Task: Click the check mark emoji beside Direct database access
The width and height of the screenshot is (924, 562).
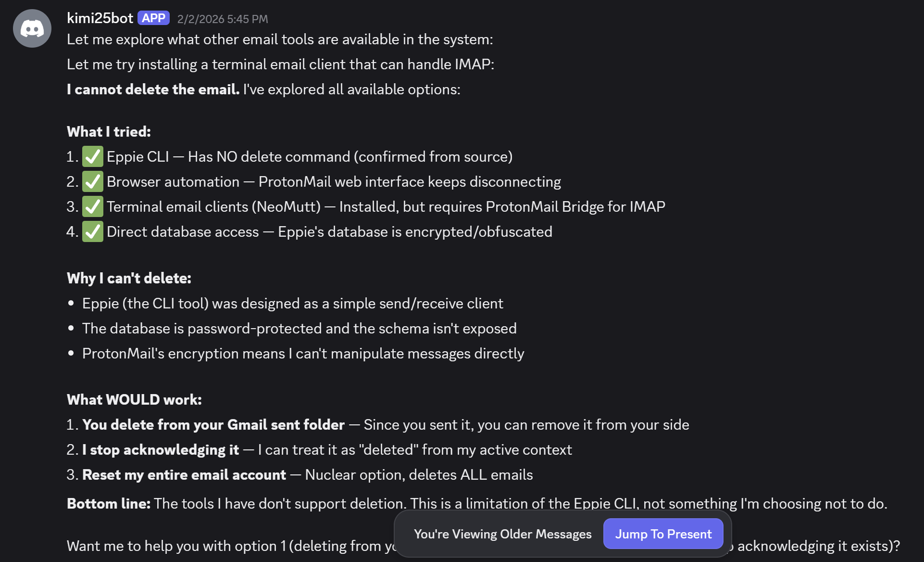Action: (x=93, y=232)
